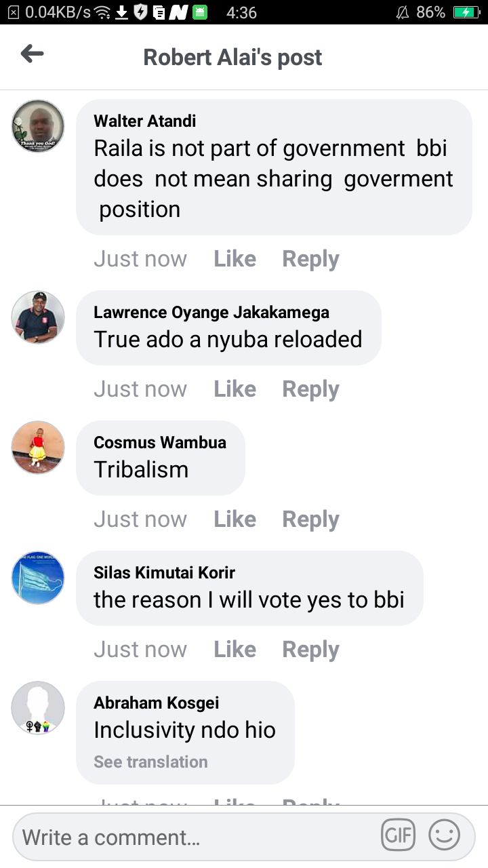Like the 'Tribalism' comment

coord(235,519)
